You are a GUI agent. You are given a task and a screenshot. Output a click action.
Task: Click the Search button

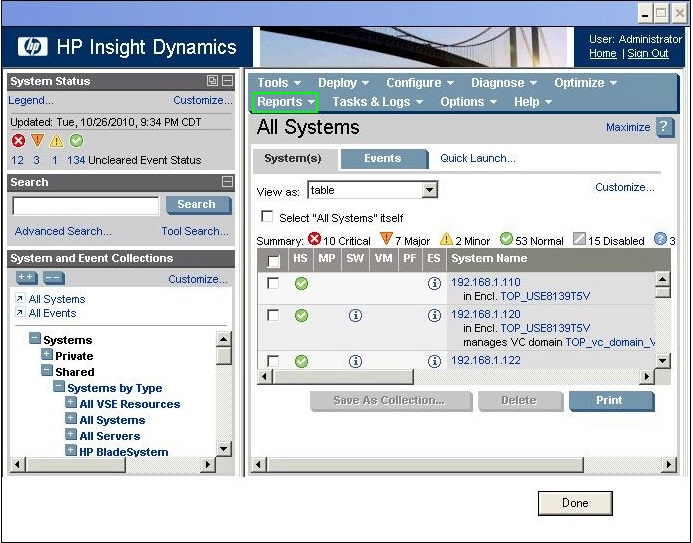(x=198, y=205)
